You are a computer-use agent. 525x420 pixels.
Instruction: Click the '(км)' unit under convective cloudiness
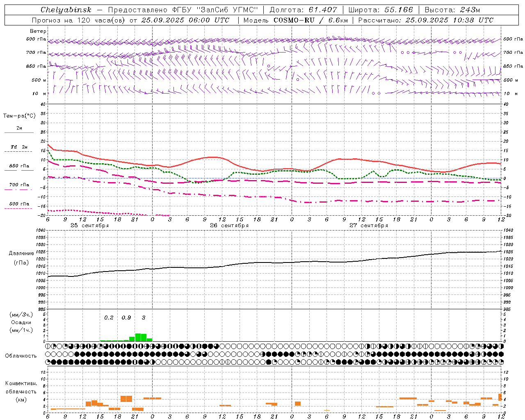(x=21, y=399)
